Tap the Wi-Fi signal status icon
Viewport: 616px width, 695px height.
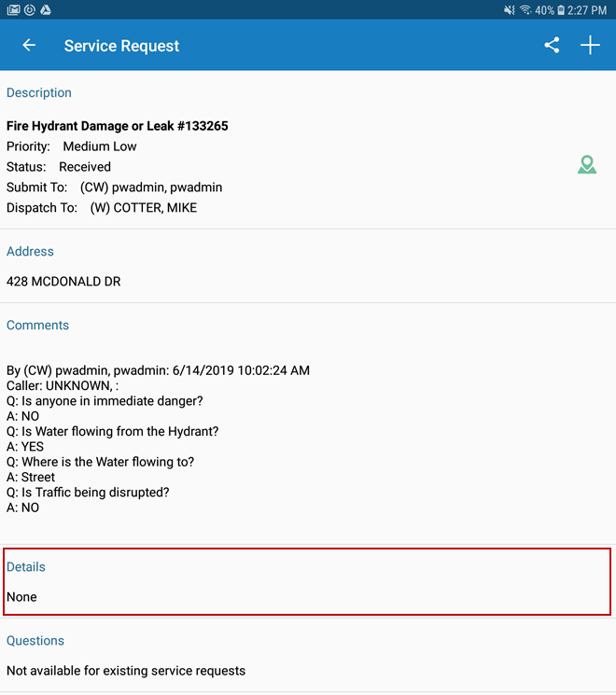525,9
